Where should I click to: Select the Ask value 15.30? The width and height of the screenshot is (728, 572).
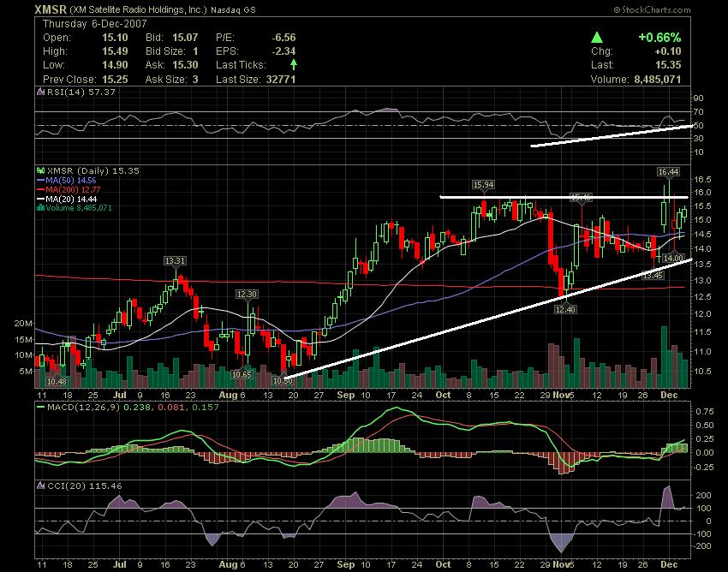[x=185, y=65]
